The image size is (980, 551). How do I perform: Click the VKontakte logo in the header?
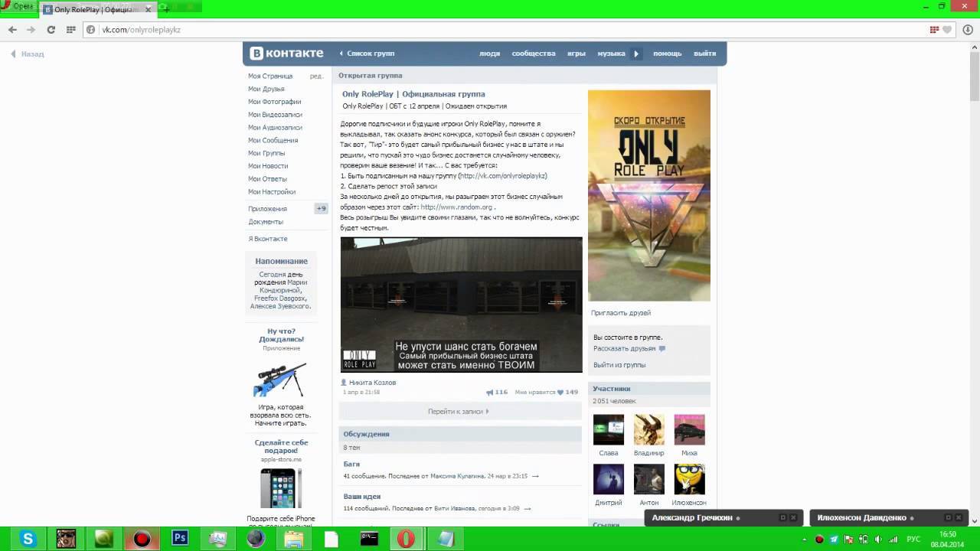click(287, 54)
